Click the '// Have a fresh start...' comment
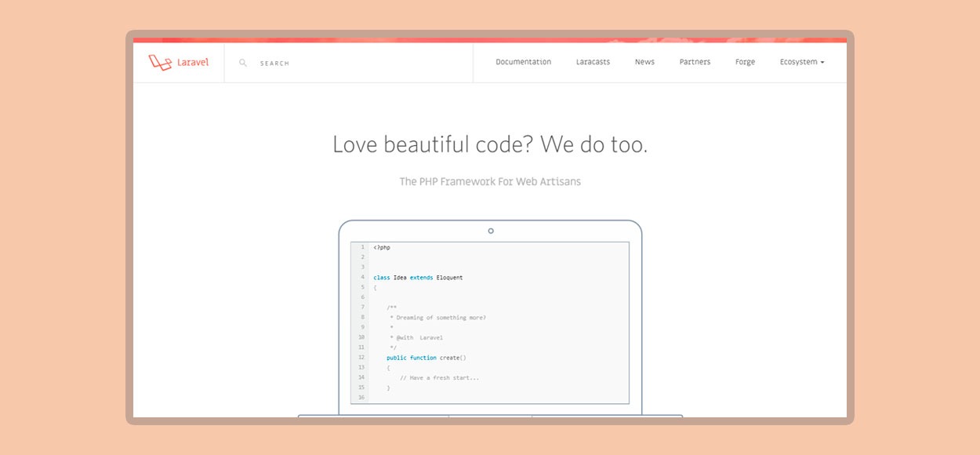 point(439,378)
